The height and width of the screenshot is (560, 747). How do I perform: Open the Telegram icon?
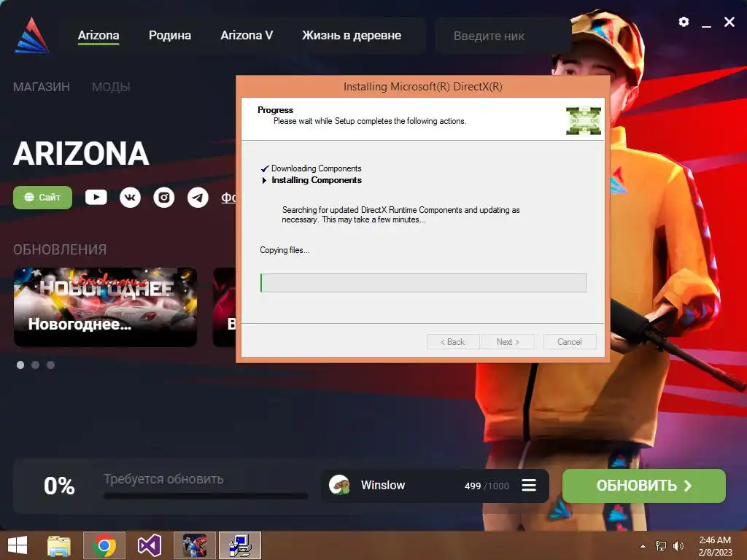tap(198, 197)
